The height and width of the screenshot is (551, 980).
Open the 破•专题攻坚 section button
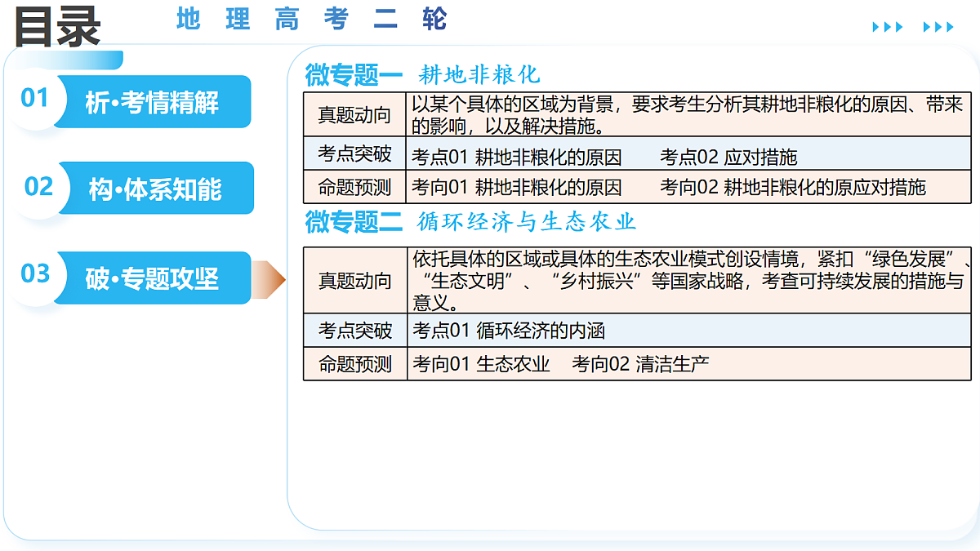tap(152, 278)
